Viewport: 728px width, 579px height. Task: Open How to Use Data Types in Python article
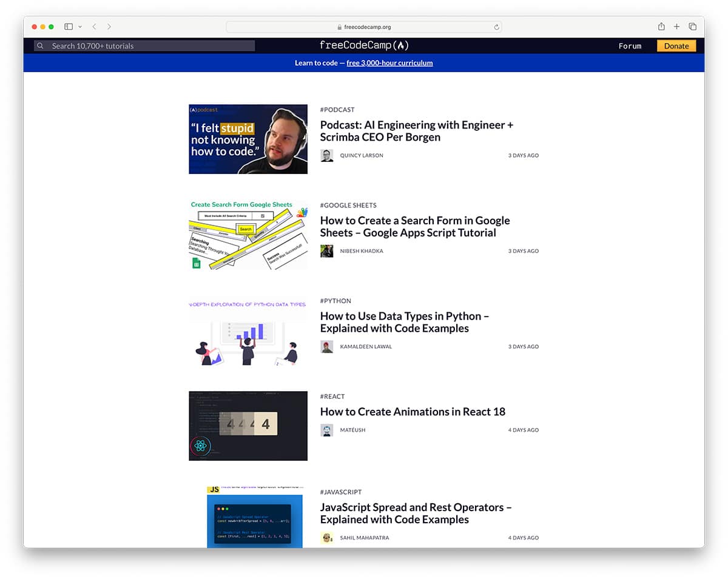click(404, 322)
